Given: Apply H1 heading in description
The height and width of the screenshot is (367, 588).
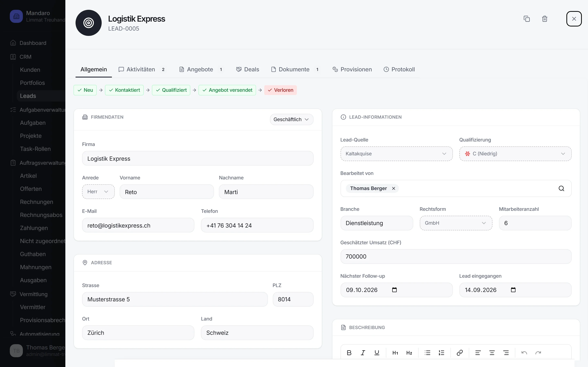Looking at the screenshot, I should 395,353.
